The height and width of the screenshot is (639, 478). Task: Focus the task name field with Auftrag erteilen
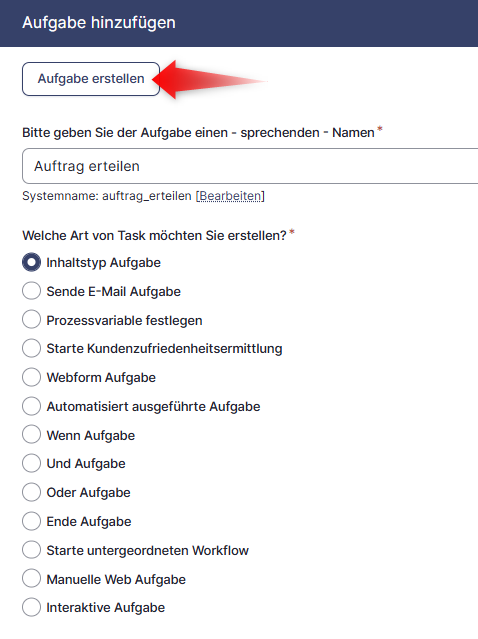click(x=250, y=166)
